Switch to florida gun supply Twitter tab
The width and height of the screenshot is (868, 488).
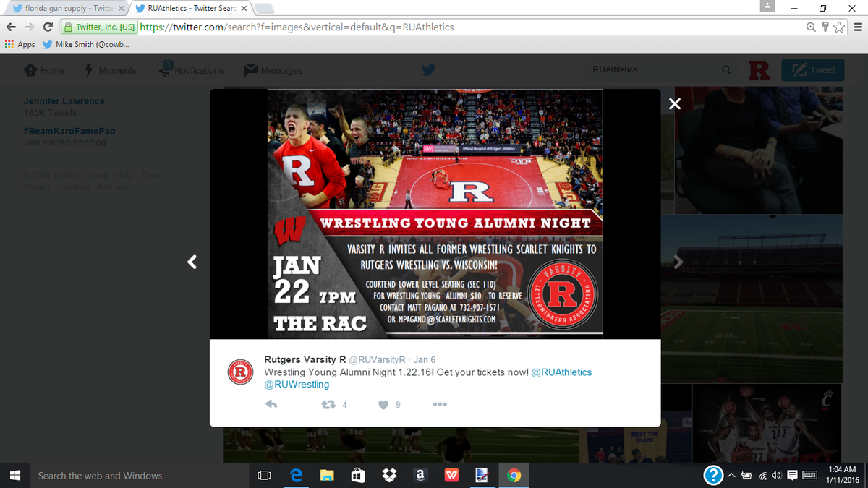click(69, 9)
